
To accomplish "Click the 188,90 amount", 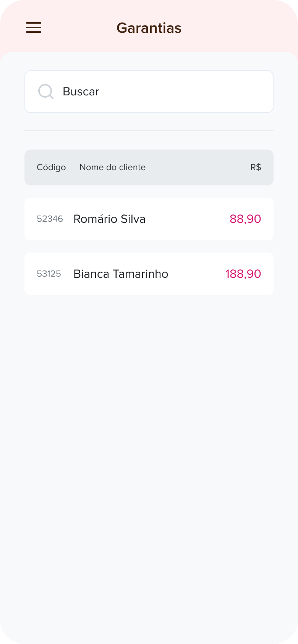I will click(243, 274).
